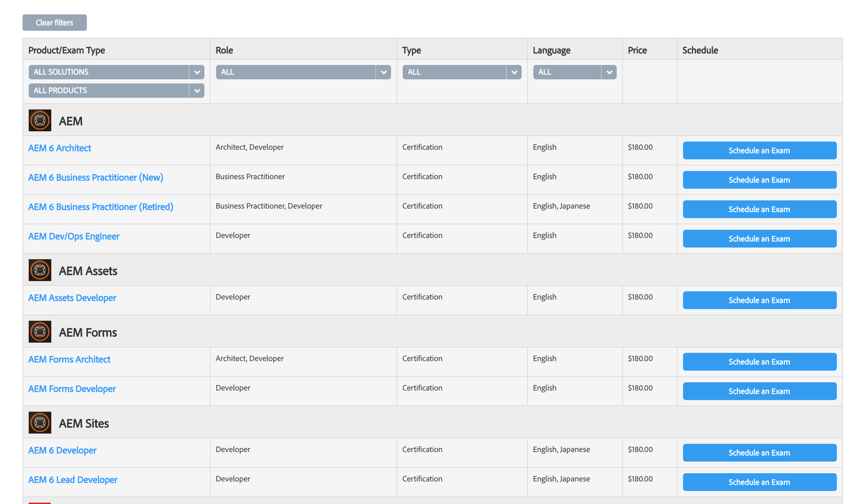Click the AEM Assets section icon
Image resolution: width=856 pixels, height=504 pixels.
[x=40, y=270]
